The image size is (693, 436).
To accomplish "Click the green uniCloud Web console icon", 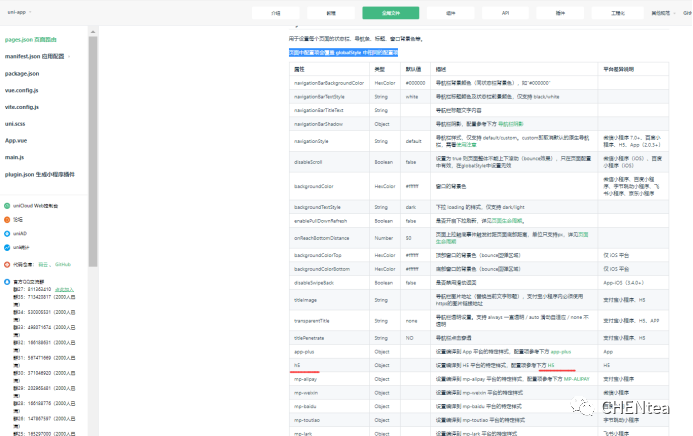I will [7, 205].
